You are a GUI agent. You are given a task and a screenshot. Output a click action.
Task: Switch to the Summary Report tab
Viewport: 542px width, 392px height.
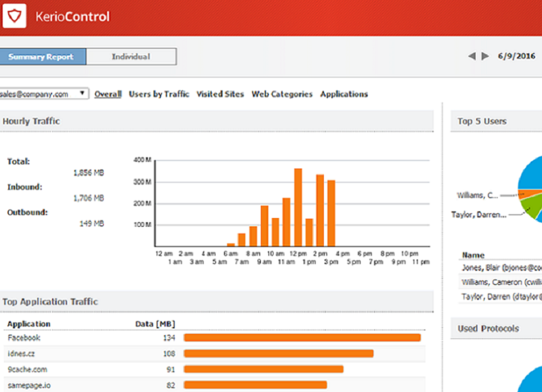(41, 57)
